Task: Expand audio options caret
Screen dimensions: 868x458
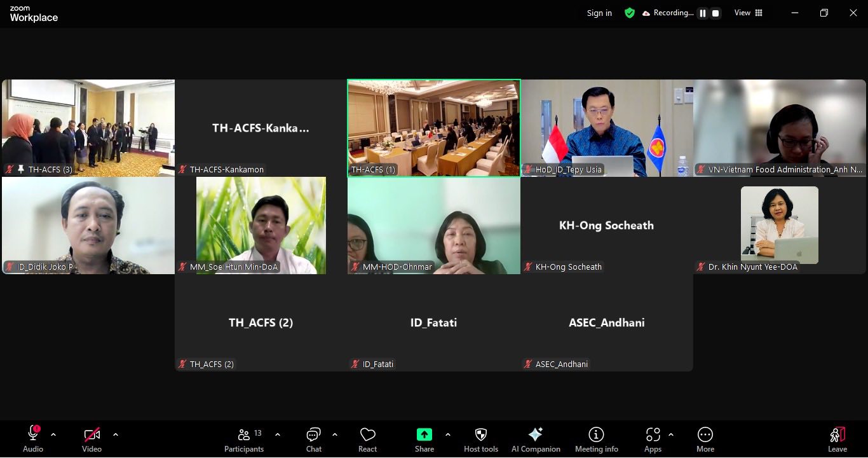Action: point(53,434)
